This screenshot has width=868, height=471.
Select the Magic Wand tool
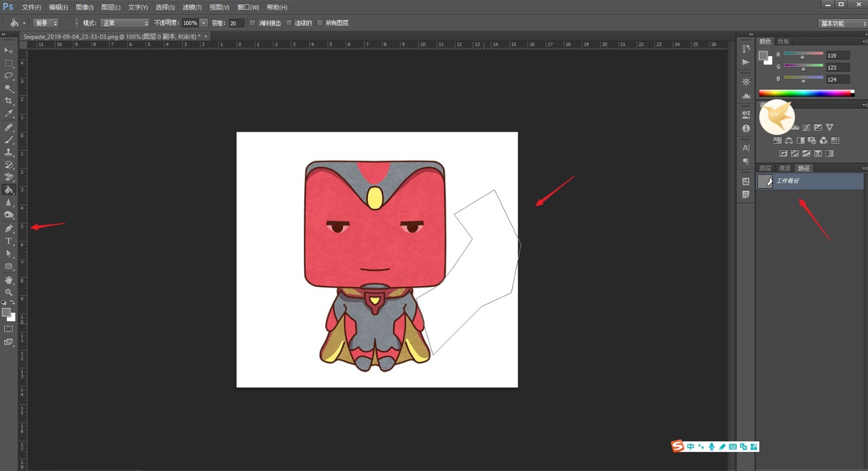click(x=9, y=88)
